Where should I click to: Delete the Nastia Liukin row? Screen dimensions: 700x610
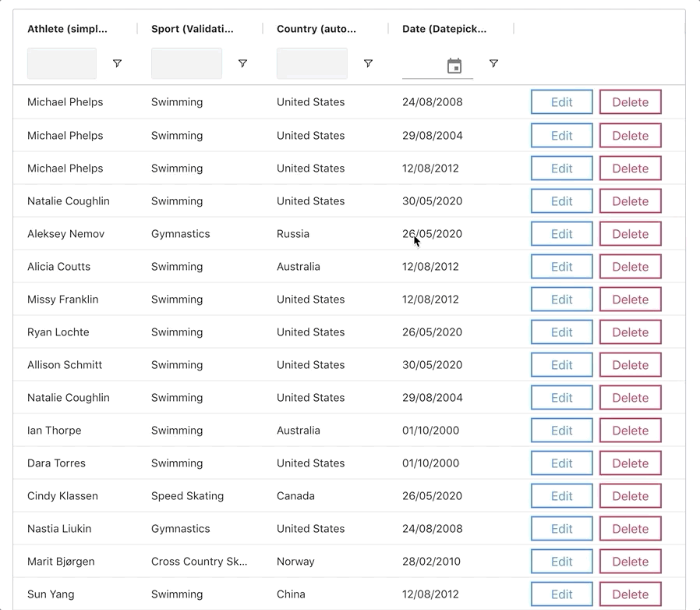(x=631, y=529)
